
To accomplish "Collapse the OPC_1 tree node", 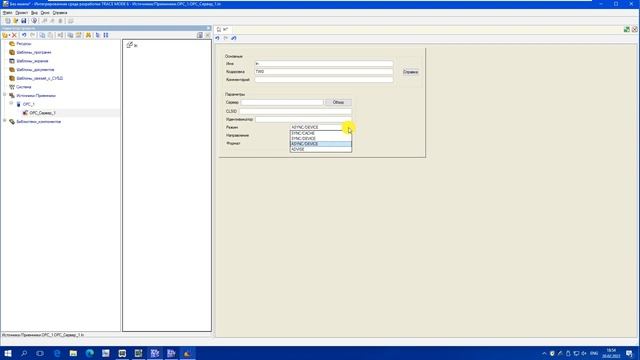I will (11, 103).
